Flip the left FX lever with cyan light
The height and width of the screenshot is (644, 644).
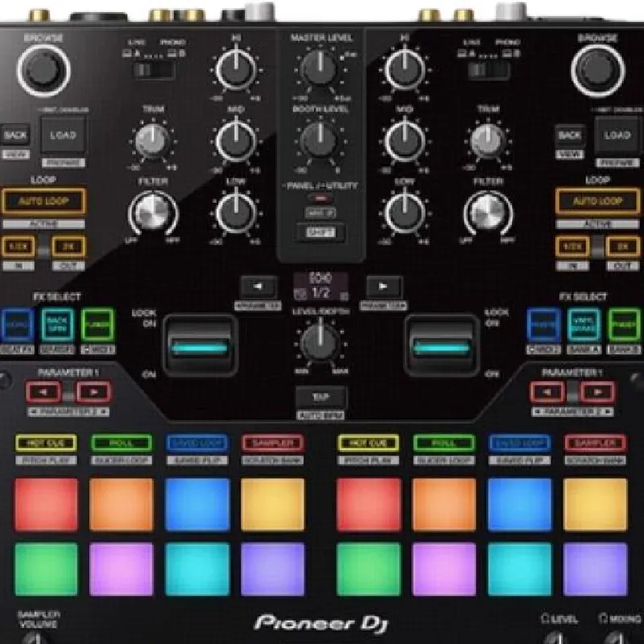(x=200, y=346)
